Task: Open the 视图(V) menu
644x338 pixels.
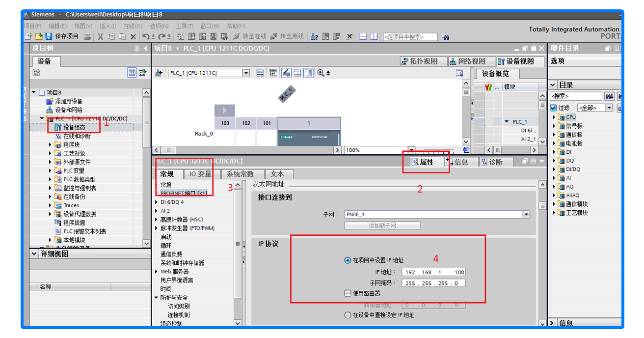Action: pyautogui.click(x=83, y=26)
